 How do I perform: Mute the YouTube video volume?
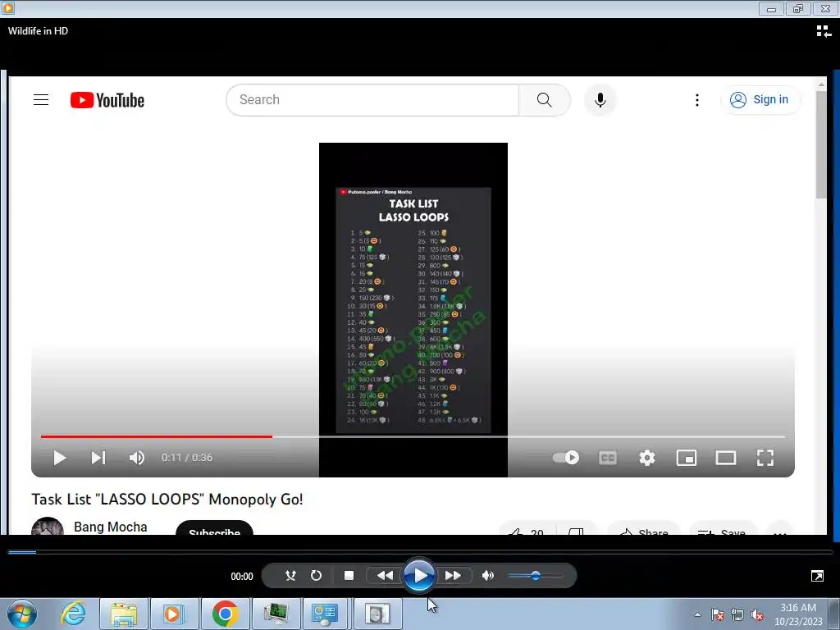tap(137, 458)
